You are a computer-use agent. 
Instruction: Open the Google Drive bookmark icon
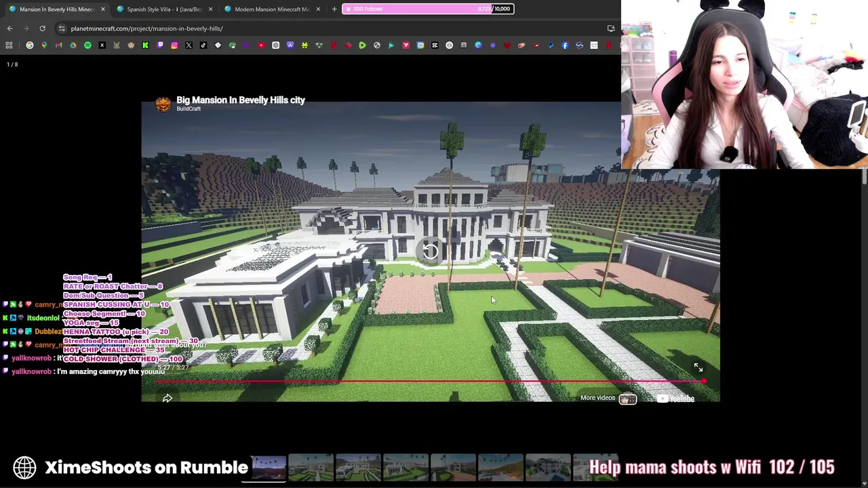[73, 45]
